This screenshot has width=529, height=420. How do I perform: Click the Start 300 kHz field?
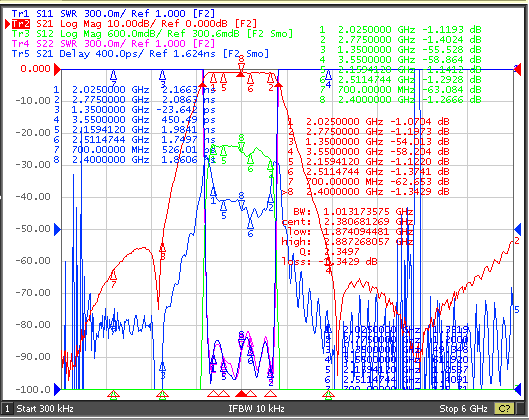point(45,409)
